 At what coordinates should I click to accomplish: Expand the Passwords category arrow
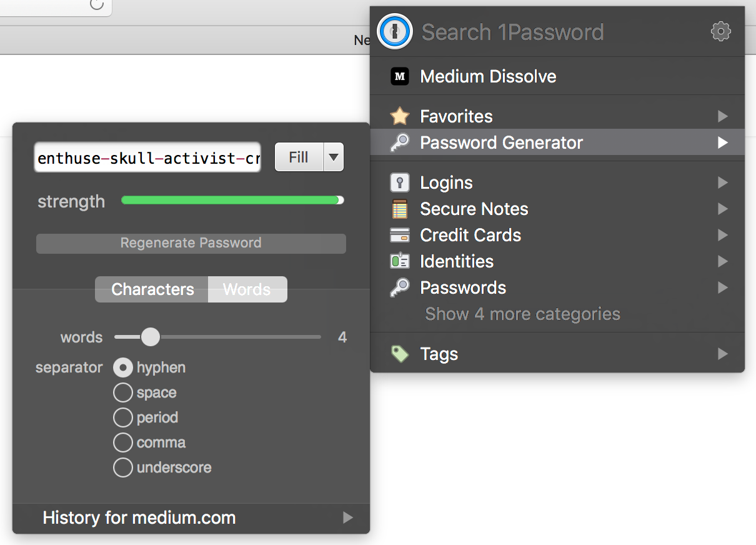[722, 287]
